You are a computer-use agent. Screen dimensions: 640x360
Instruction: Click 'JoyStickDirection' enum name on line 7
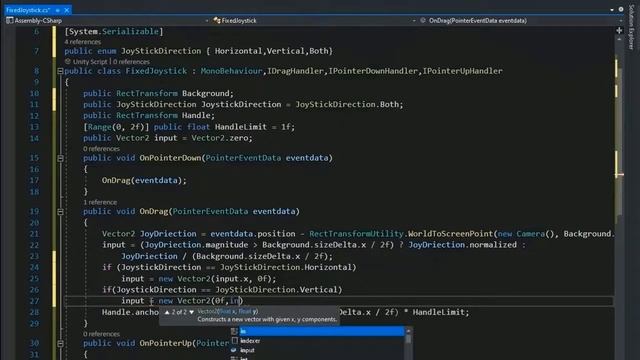pyautogui.click(x=161, y=51)
